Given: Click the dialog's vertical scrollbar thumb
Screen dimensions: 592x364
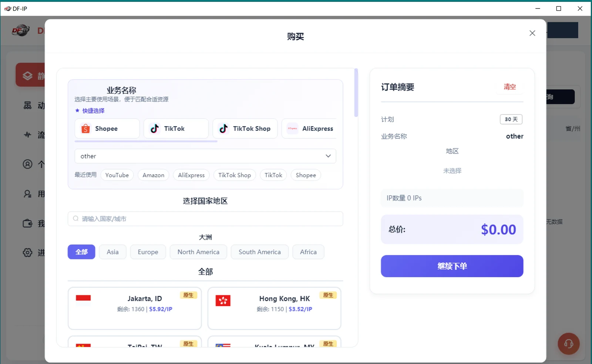Looking at the screenshot, I should [x=356, y=92].
